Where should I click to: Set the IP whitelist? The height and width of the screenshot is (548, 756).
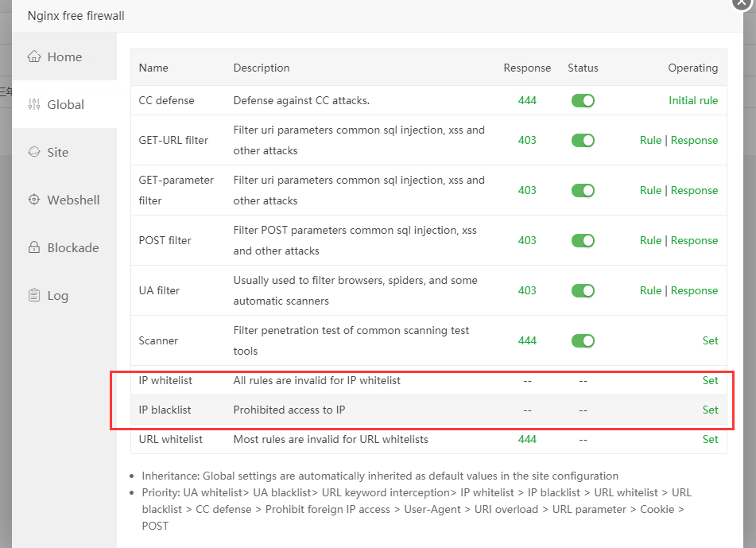[x=710, y=380]
